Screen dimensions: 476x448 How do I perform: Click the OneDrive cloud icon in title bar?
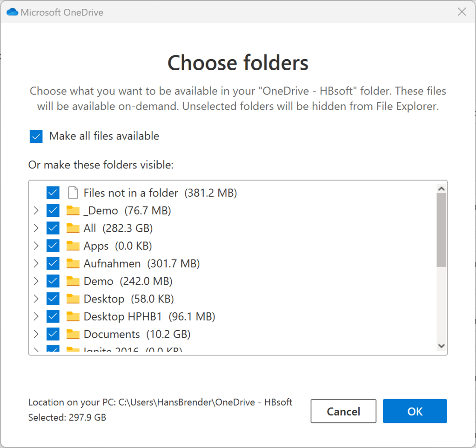point(13,12)
